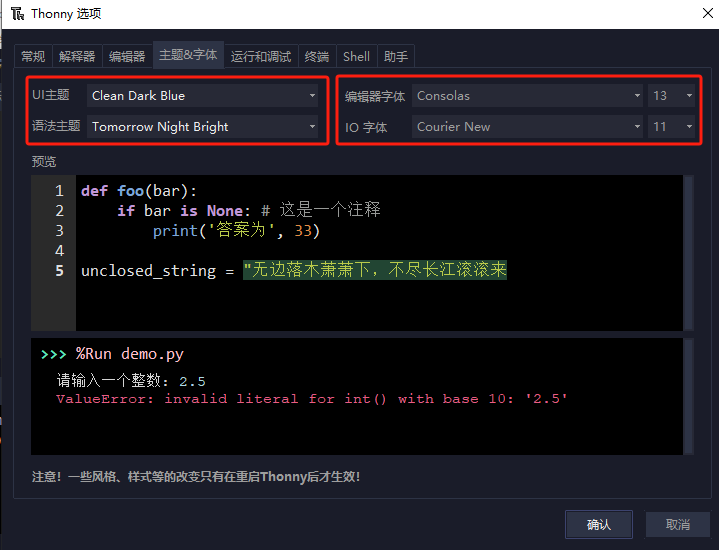Click the print('答案为', 33) line
The image size is (719, 550).
[x=236, y=230]
